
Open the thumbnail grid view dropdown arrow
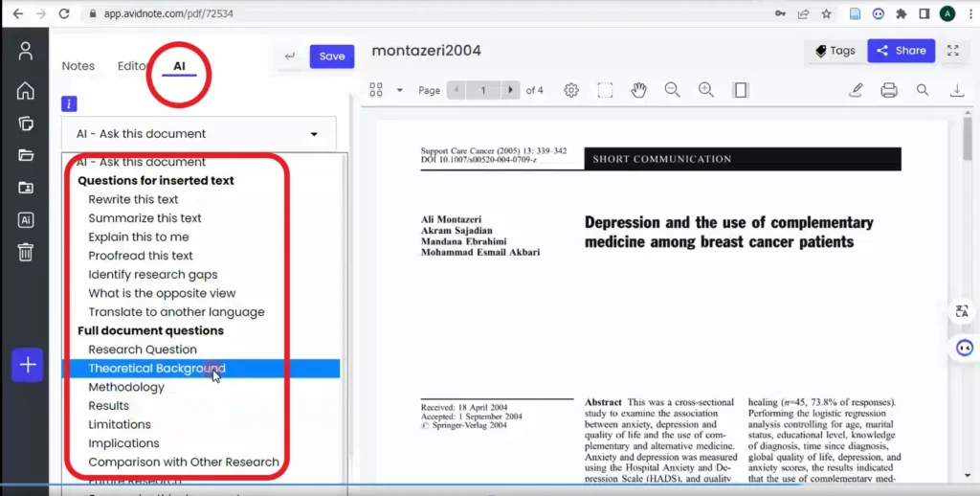pyautogui.click(x=399, y=91)
